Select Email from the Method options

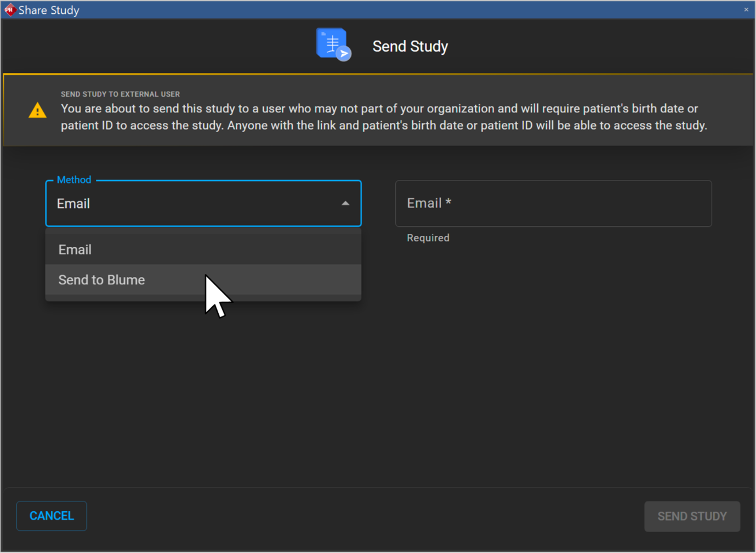pos(75,249)
